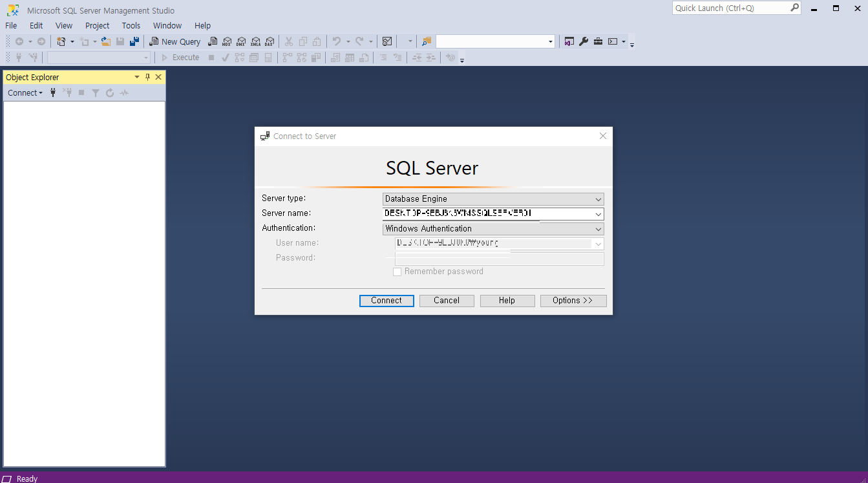Open a new XMLA query
This screenshot has height=483, width=868.
tap(255, 41)
